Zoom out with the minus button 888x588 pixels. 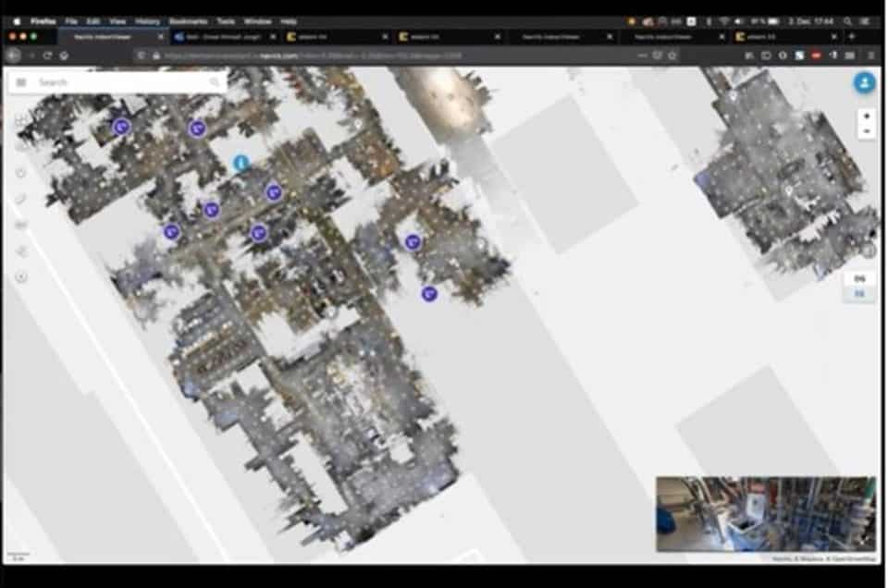(x=867, y=132)
